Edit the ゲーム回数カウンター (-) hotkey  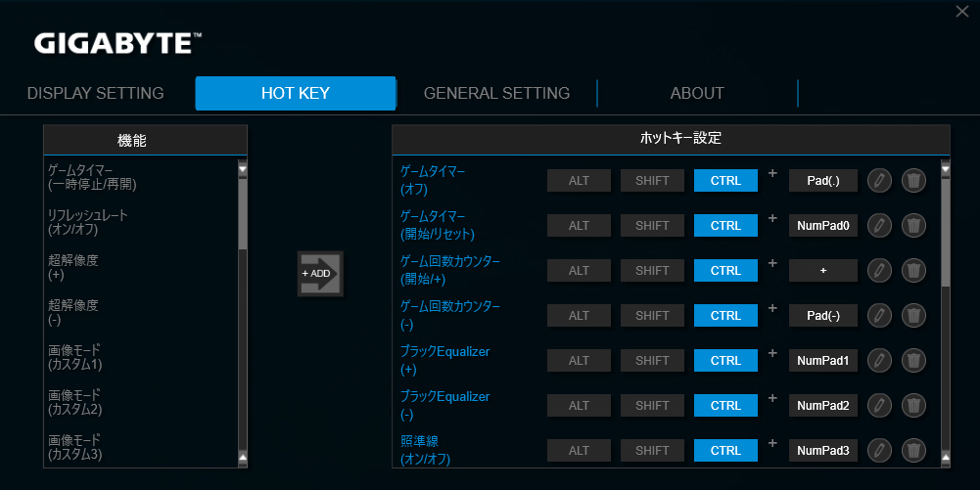pos(879,316)
